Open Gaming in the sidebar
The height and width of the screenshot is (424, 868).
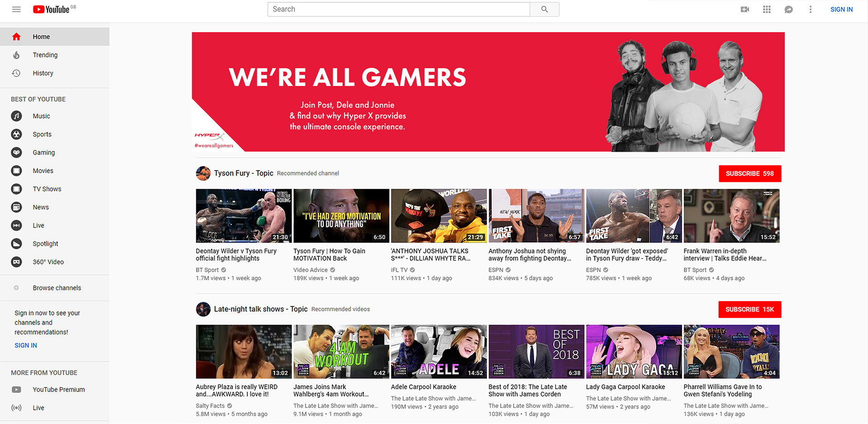point(55,152)
